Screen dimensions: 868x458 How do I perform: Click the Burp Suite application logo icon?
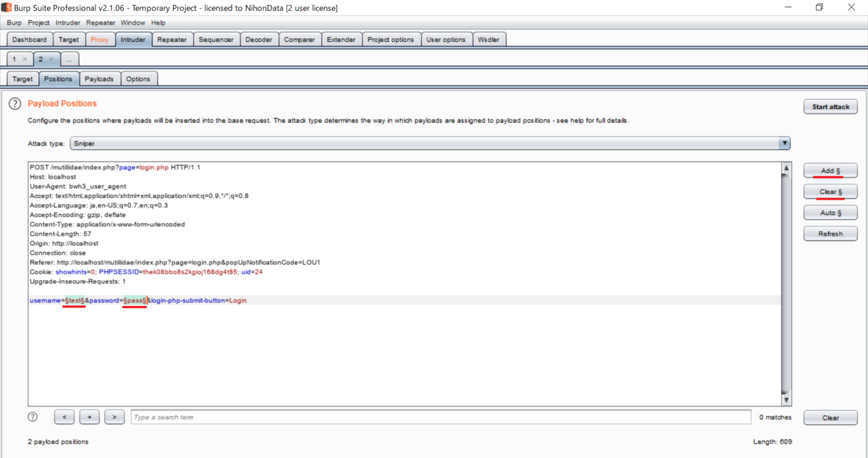click(7, 8)
